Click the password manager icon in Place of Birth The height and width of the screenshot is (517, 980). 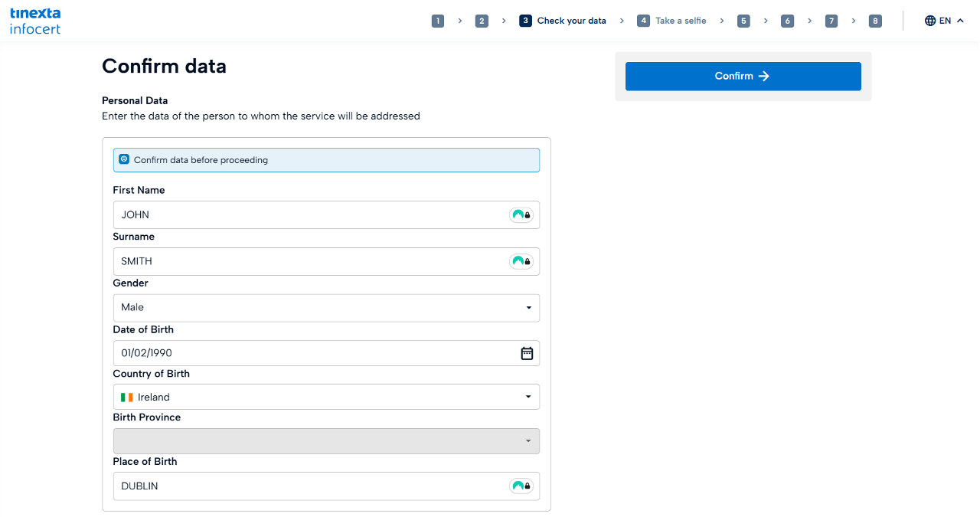521,486
